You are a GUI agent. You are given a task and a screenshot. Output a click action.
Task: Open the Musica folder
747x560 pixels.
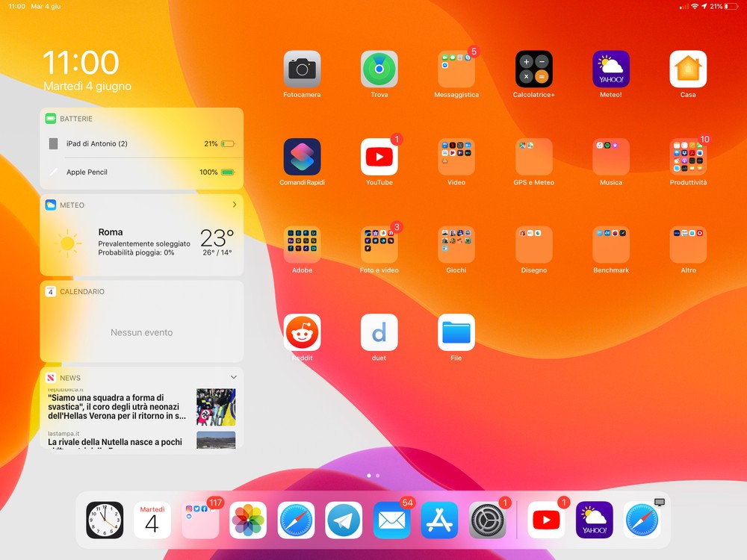pyautogui.click(x=611, y=157)
